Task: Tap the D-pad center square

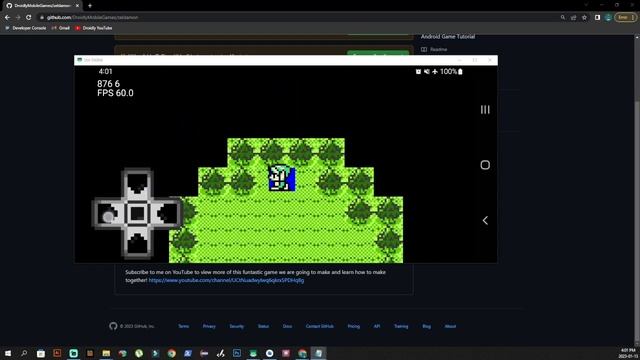Action: tap(138, 213)
